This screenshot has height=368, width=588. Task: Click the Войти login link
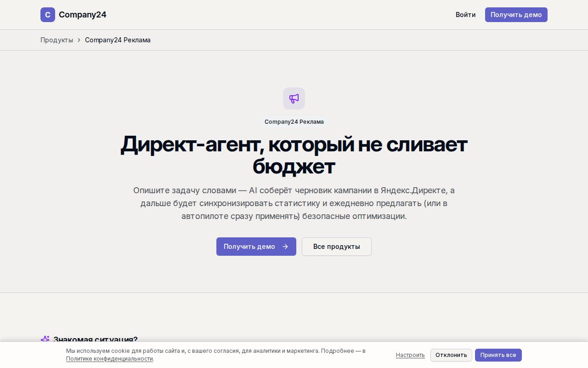(465, 15)
